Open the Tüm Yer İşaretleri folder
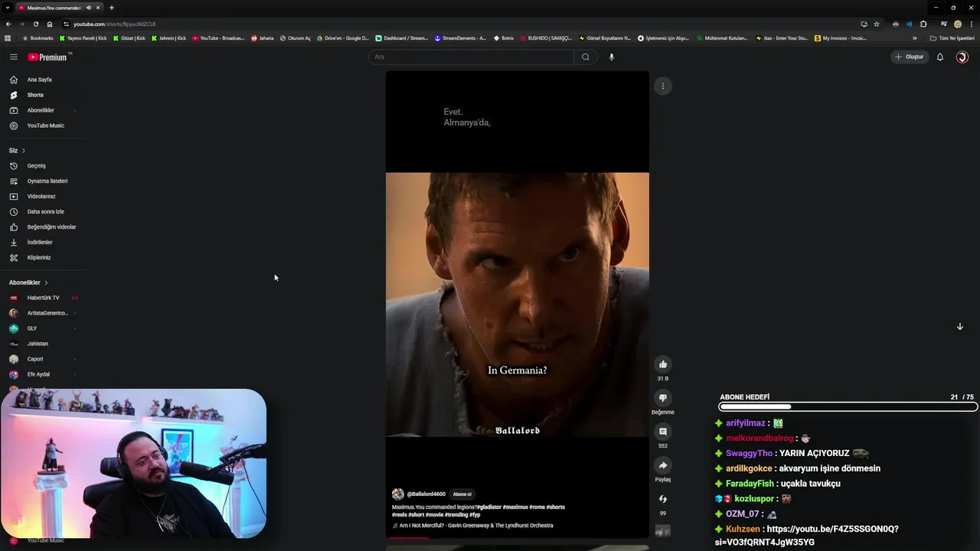980x551 pixels. point(952,38)
